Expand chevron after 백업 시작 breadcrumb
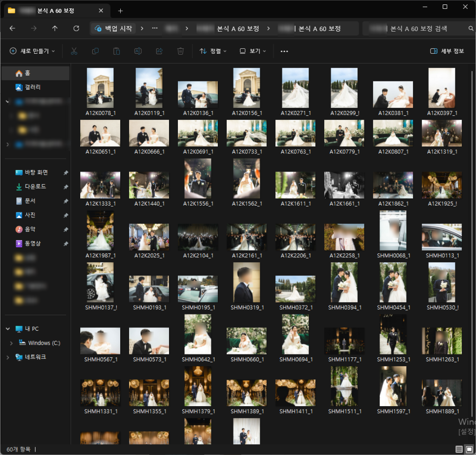Viewport: 476px width, 455px height. pos(142,28)
